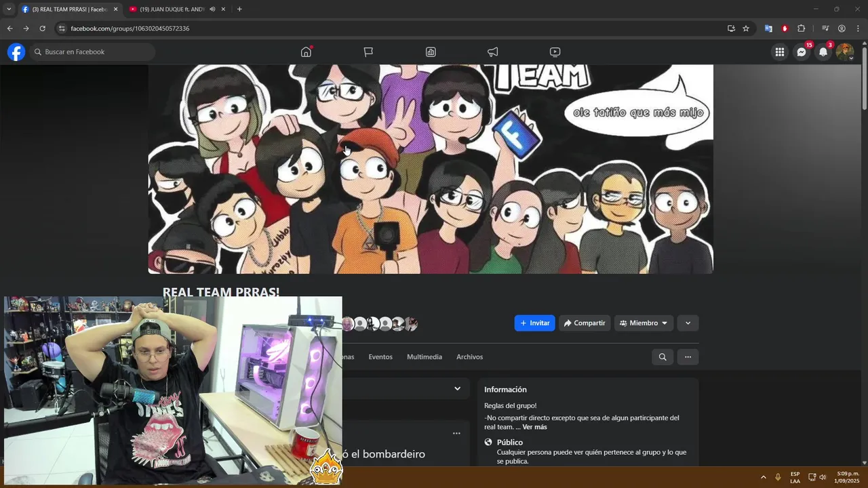Click the facebook.com address bar URL
The height and width of the screenshot is (488, 868).
coord(130,28)
